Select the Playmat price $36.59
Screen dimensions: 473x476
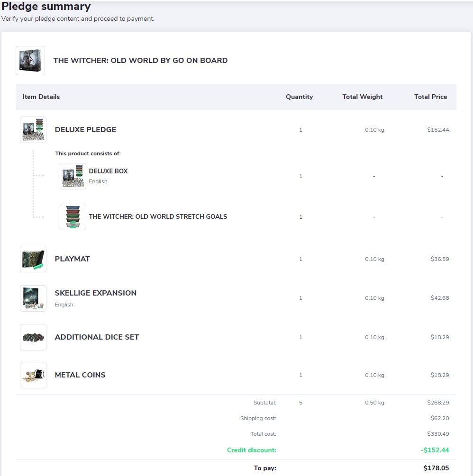click(439, 259)
